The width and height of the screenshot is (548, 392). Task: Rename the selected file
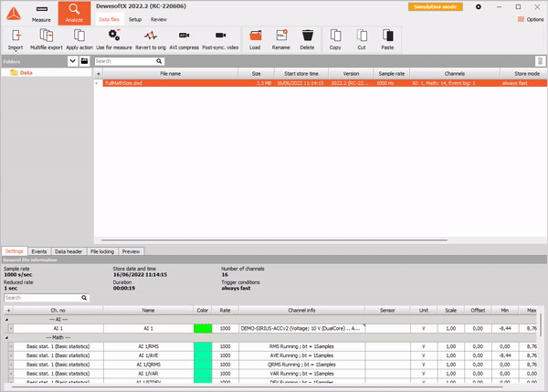(281, 40)
